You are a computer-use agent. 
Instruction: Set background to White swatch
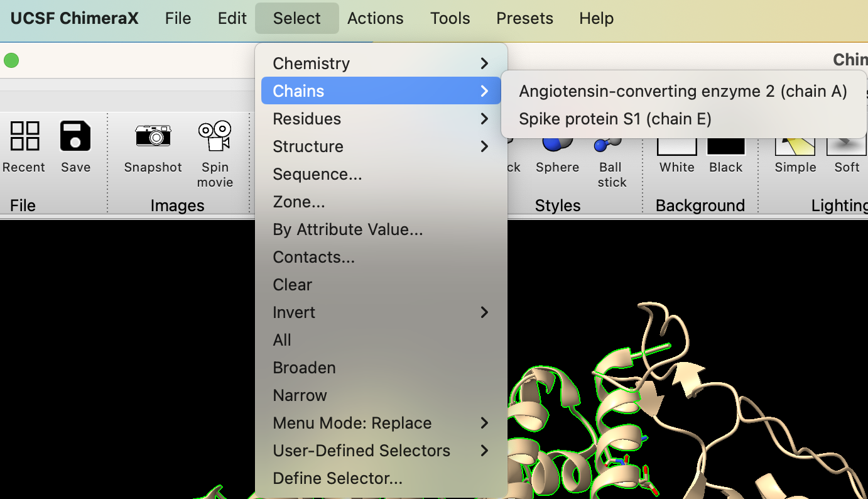676,145
